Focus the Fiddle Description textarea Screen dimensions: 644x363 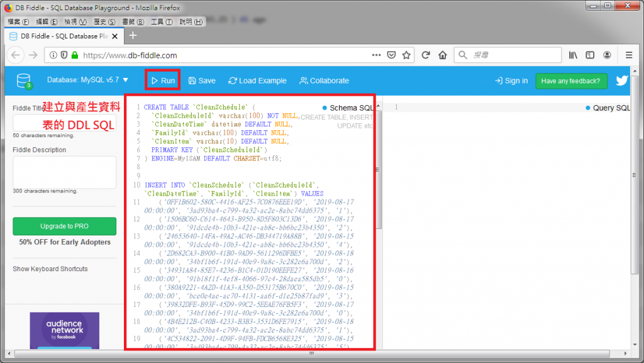(x=65, y=172)
